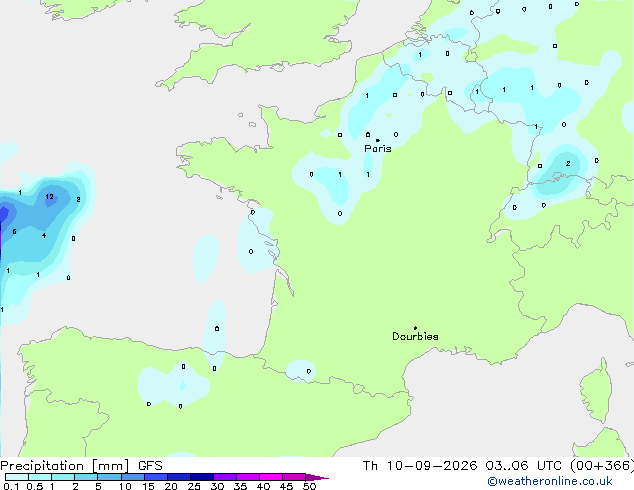The height and width of the screenshot is (490, 634).
Task: Pick the 20–25 mm legend swatch
Action: point(178,477)
